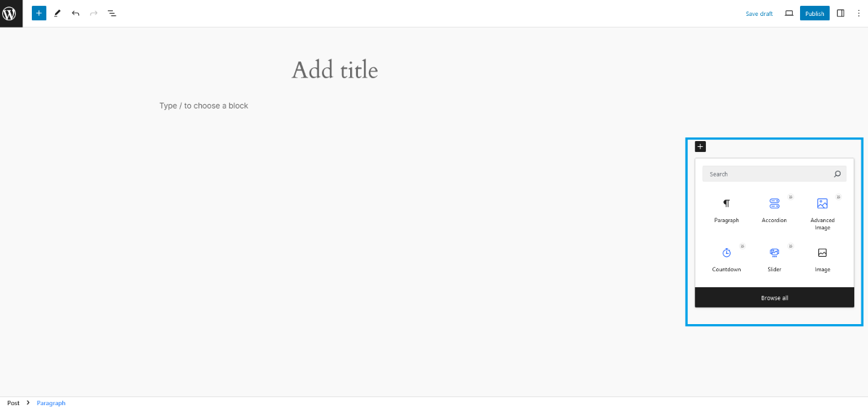Select the Tools pencil icon

[57, 13]
